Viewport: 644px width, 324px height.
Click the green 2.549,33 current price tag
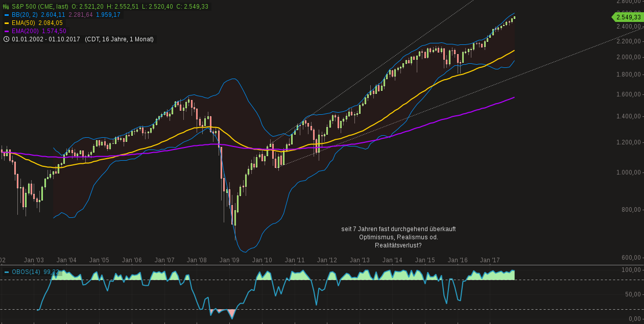point(627,17)
